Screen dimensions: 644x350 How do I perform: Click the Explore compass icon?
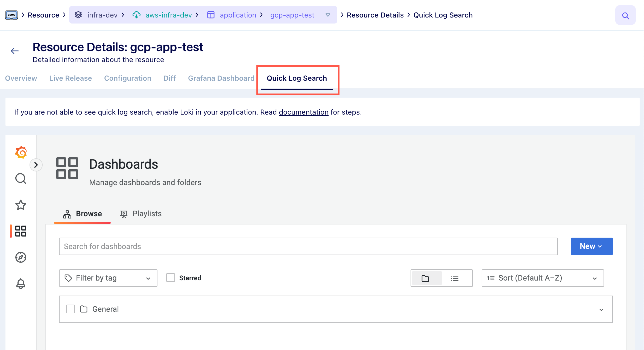coord(21,257)
